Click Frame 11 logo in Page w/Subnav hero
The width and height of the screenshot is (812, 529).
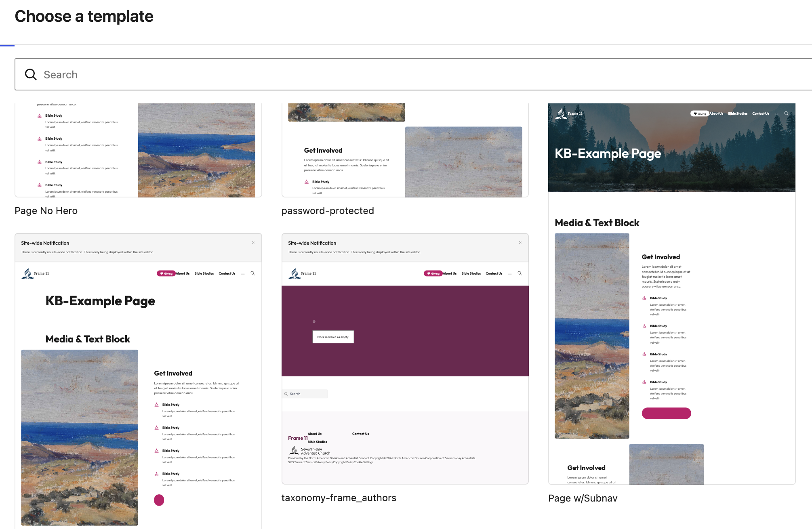(x=569, y=113)
